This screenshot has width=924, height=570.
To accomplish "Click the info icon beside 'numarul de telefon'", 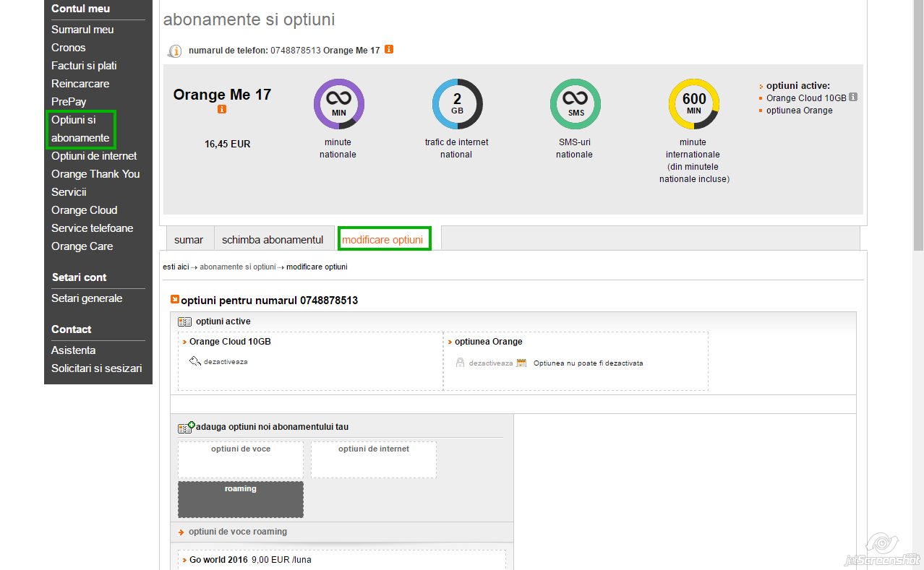I will click(174, 51).
